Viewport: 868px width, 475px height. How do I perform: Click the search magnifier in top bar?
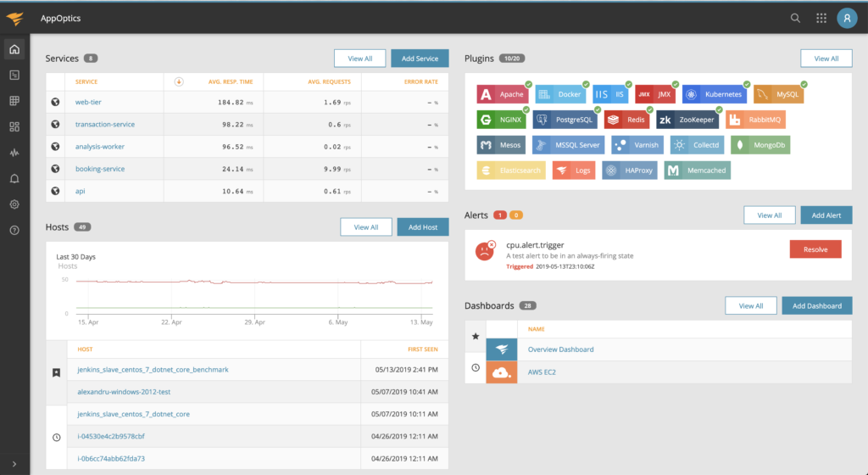pos(795,18)
